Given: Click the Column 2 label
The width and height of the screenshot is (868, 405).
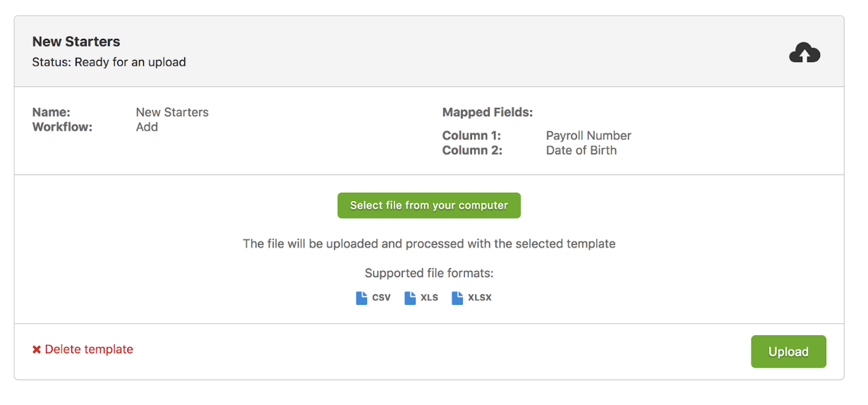Looking at the screenshot, I should [472, 150].
